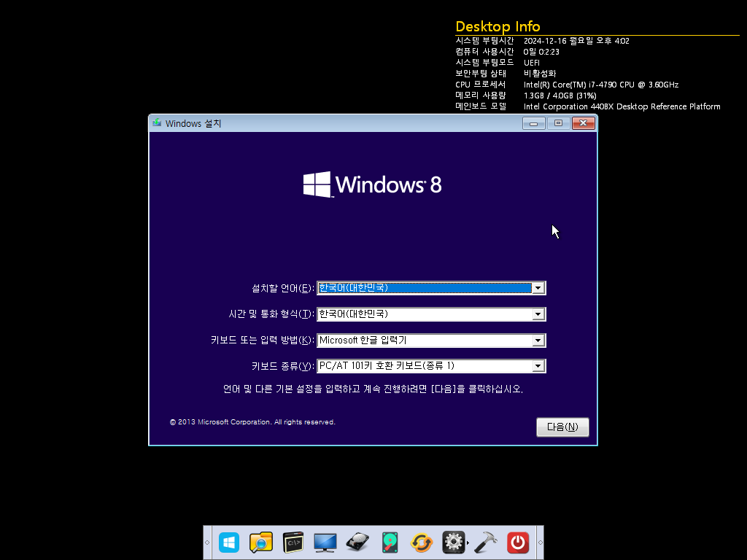Launch the command prompt icon in dock
This screenshot has height=560, width=747.
coord(293,542)
